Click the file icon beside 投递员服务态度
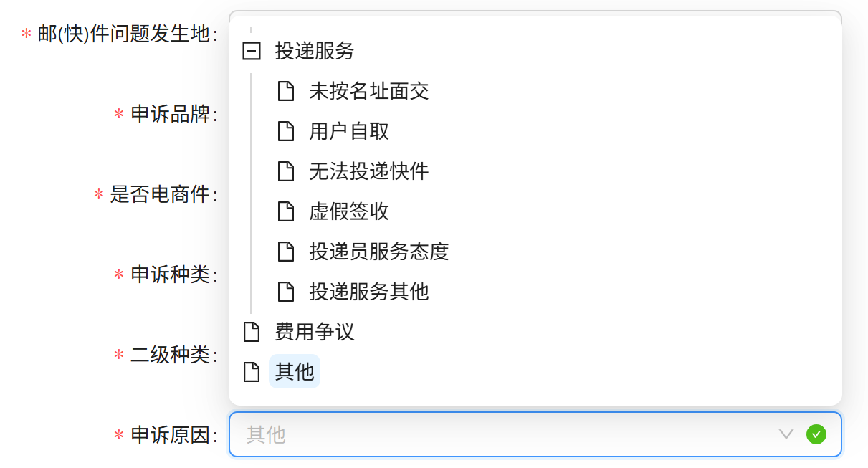Image resolution: width=868 pixels, height=468 pixels. [286, 252]
